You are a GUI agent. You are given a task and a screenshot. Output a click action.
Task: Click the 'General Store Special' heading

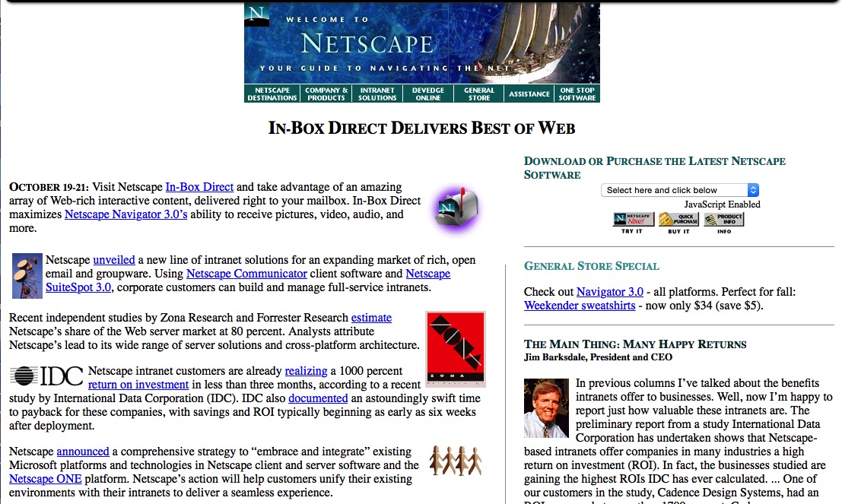coord(591,266)
